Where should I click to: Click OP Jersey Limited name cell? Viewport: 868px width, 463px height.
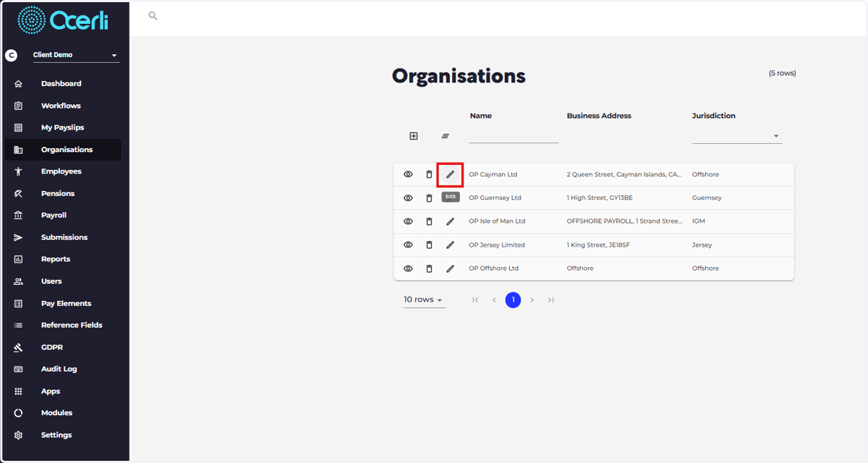tap(497, 245)
